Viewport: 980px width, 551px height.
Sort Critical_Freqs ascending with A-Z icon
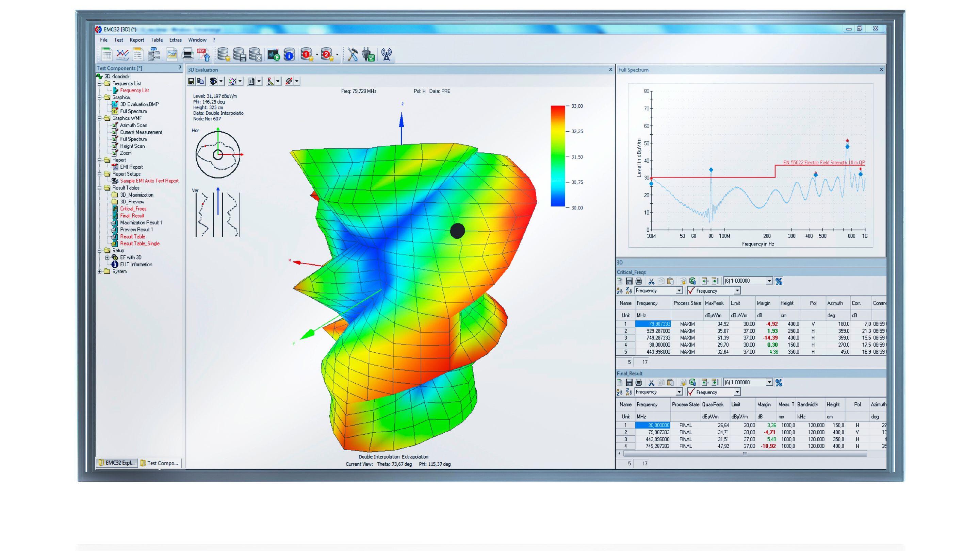coord(619,290)
